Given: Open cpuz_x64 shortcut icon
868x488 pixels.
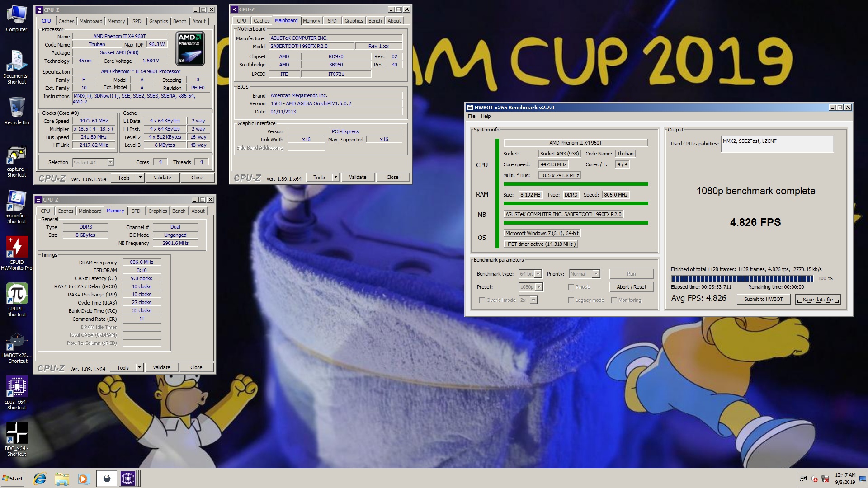Looking at the screenshot, I should point(17,393).
